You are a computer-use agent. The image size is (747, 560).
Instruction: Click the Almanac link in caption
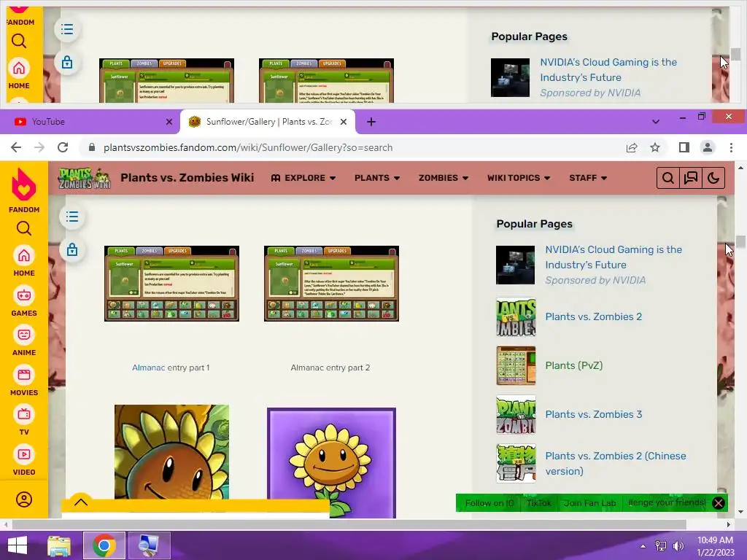coord(148,367)
